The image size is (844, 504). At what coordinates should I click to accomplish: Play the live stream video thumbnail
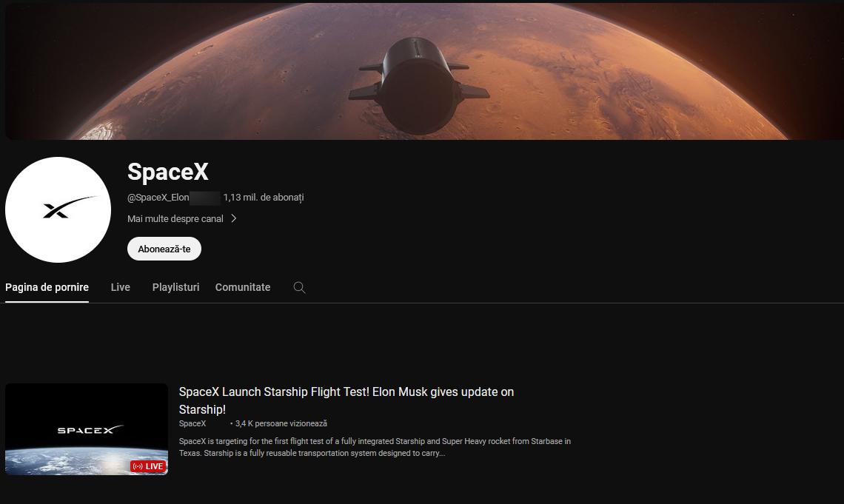87,429
